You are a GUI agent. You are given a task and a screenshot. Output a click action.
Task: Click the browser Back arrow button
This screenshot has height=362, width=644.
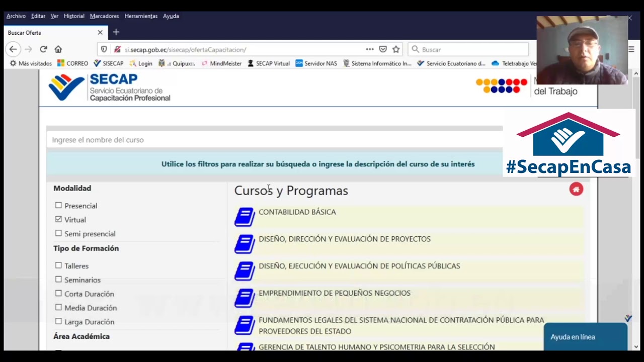click(x=13, y=49)
